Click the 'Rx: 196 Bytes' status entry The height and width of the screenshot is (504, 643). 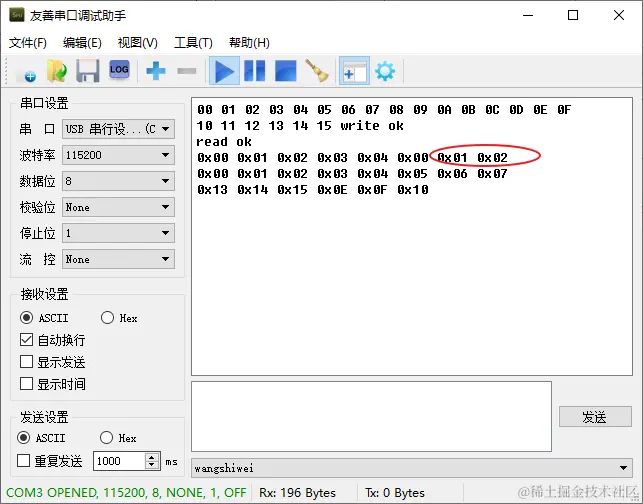(297, 493)
